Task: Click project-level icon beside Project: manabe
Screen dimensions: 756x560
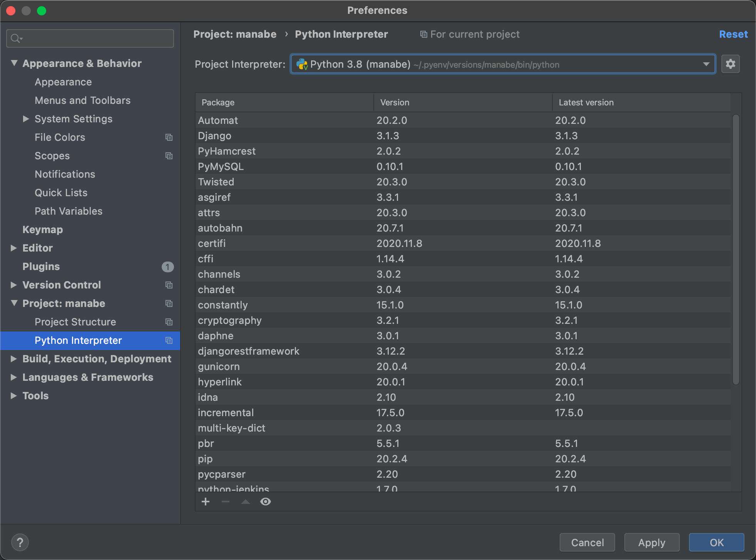Action: click(169, 303)
